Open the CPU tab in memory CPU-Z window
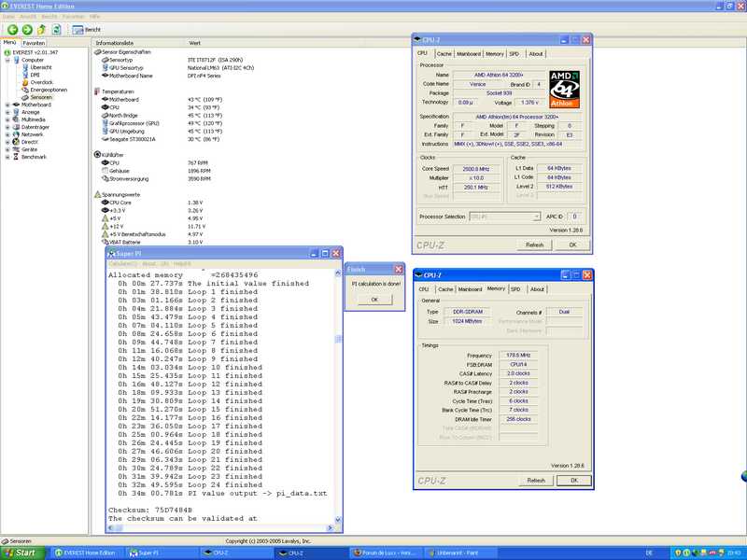 [x=424, y=289]
